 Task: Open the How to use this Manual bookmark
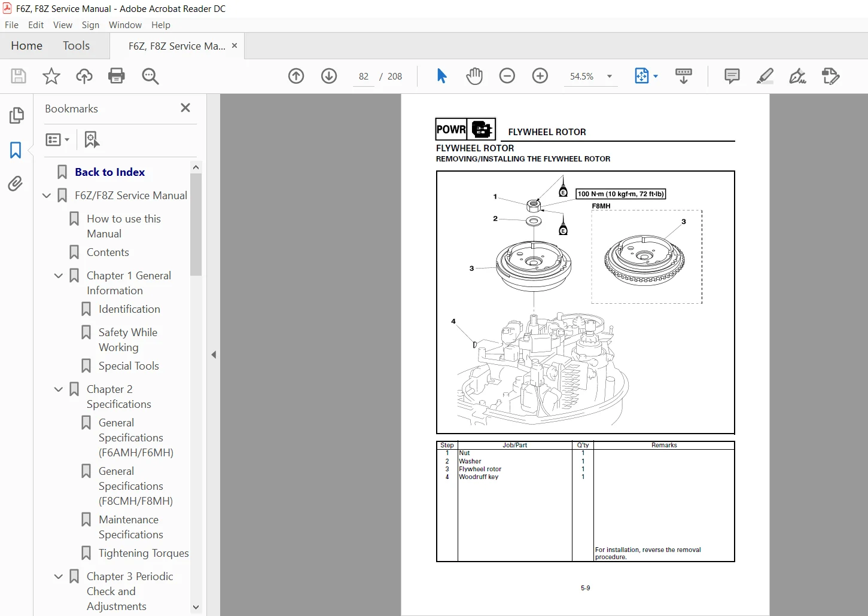click(124, 226)
